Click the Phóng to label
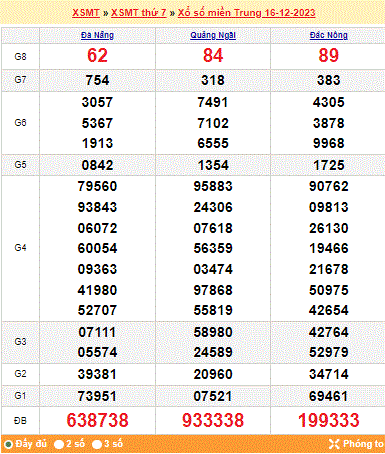This screenshot has height=454, width=385. tap(363, 444)
